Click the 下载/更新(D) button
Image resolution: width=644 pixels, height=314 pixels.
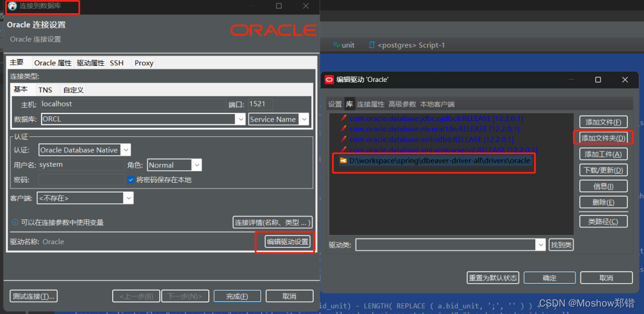pyautogui.click(x=603, y=170)
